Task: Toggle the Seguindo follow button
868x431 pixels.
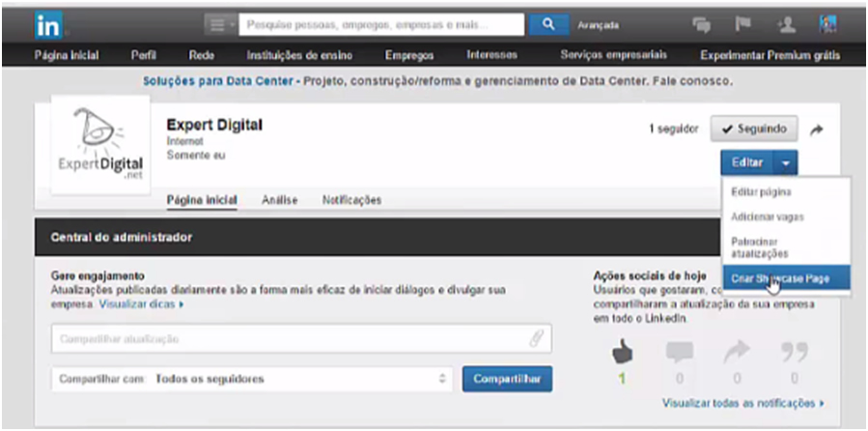Action: tap(754, 129)
